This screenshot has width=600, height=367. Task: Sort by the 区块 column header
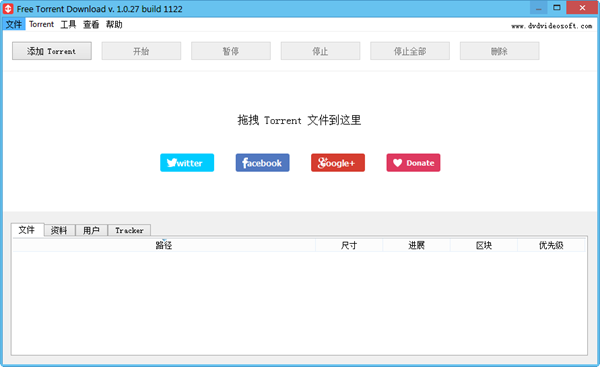(x=484, y=245)
